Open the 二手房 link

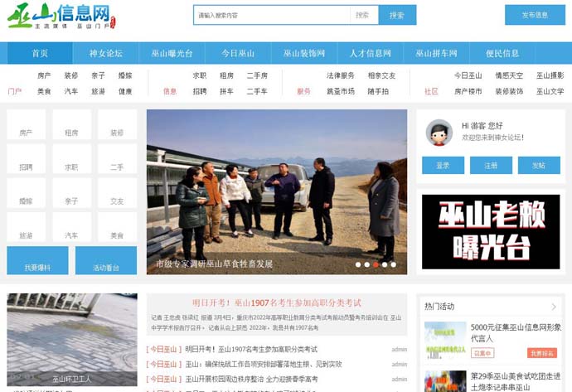257,75
